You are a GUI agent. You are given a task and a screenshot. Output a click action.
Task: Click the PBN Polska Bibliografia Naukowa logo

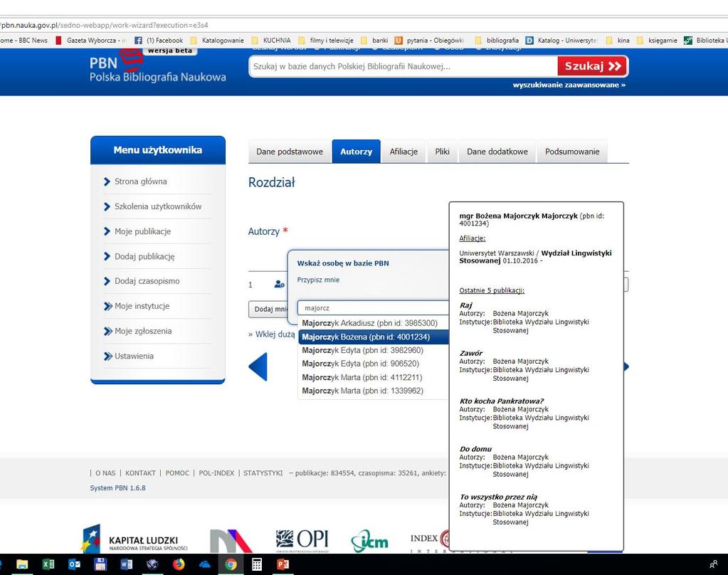[157, 68]
